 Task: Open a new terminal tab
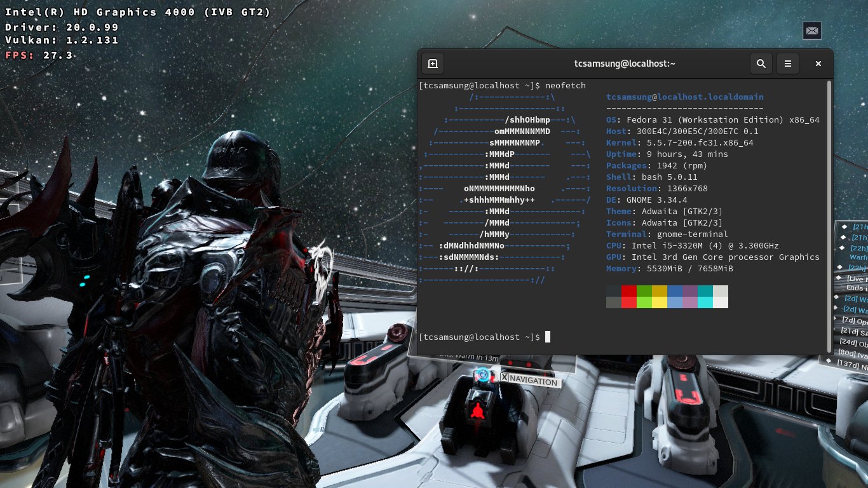pos(433,64)
